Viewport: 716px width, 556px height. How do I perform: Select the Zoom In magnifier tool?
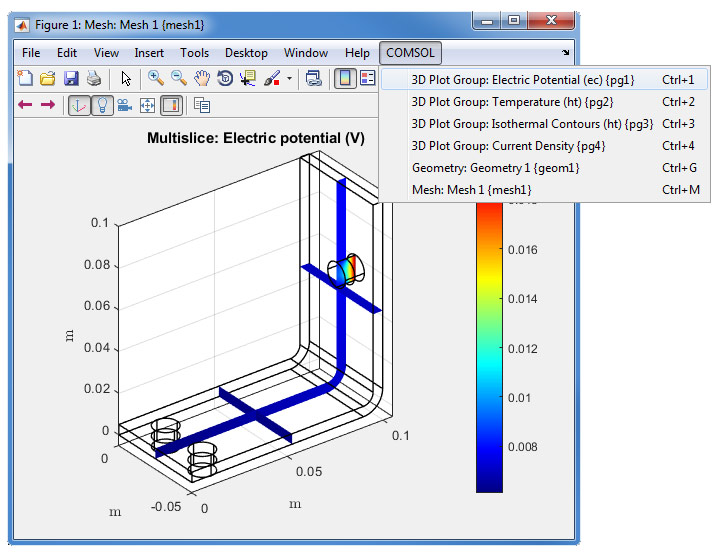[x=156, y=78]
